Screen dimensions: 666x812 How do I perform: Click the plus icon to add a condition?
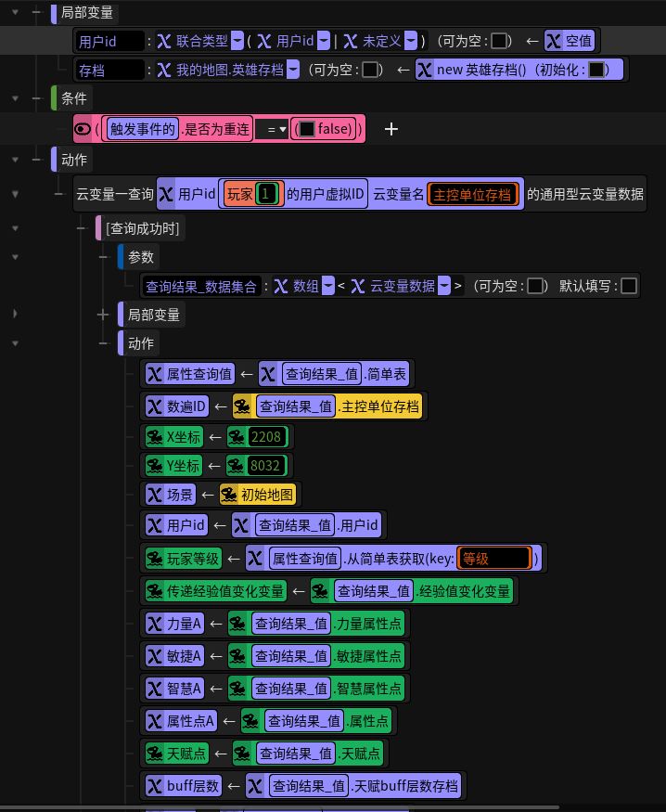coord(391,129)
